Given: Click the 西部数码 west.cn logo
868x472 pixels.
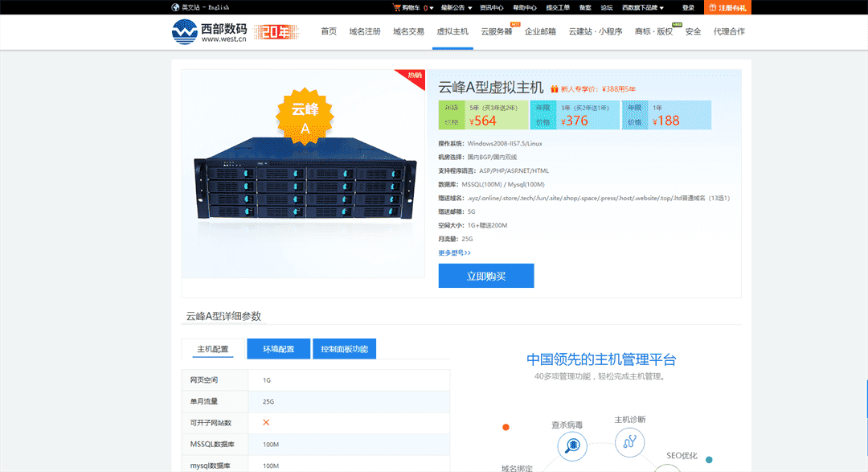Looking at the screenshot, I should point(209,31).
